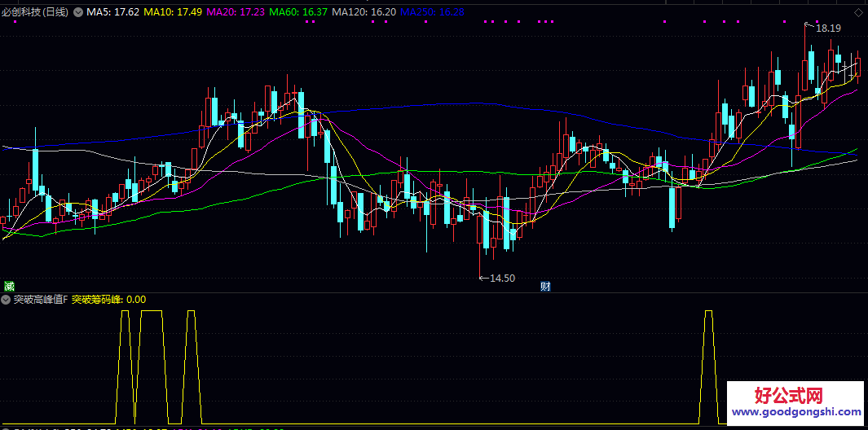The width and height of the screenshot is (868, 430).
Task: Click the 18.19 high price label
Action: (x=829, y=29)
